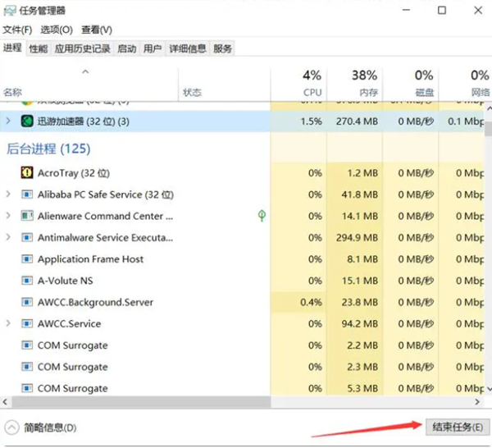The height and width of the screenshot is (448, 492).
Task: Click the 0.4% CPU value
Action: pos(311,302)
